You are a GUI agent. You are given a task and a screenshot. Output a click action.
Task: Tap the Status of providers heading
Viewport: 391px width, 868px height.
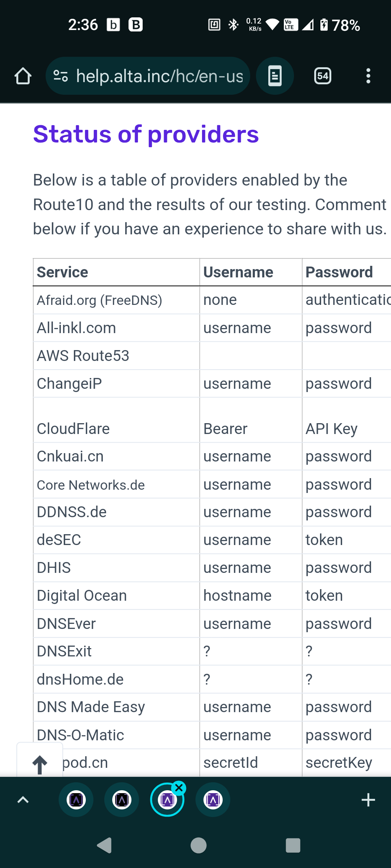146,134
